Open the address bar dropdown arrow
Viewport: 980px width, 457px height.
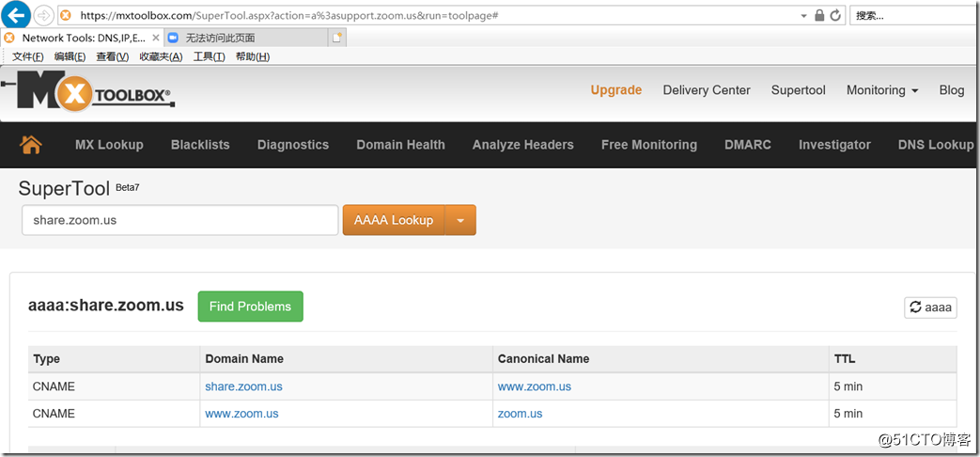pos(803,16)
